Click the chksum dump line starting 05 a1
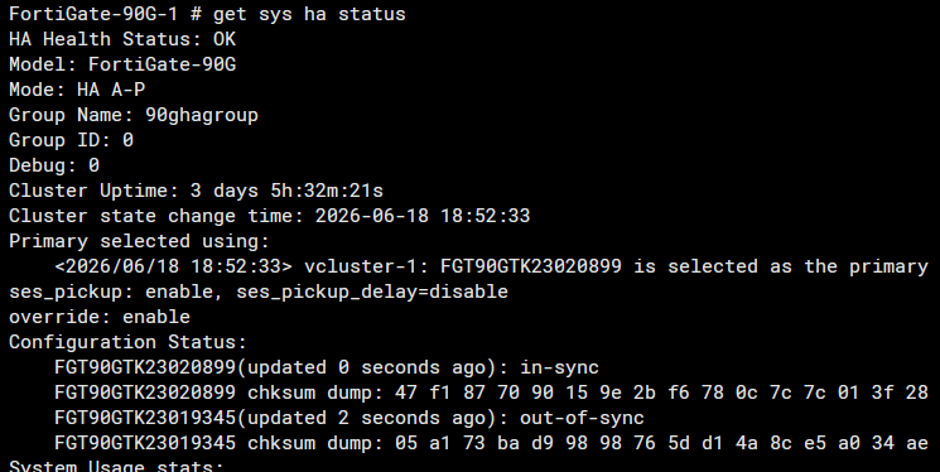The width and height of the screenshot is (940, 472). click(x=492, y=442)
